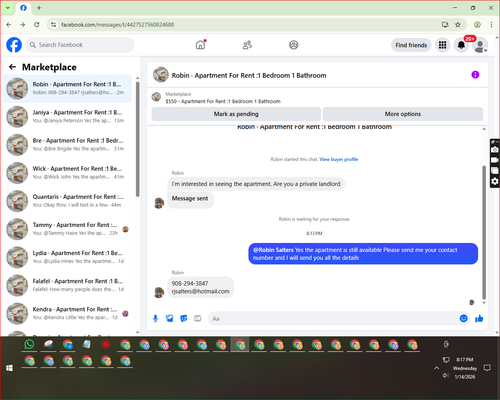This screenshot has height=400, width=500.
Task: Click the microphone voice clip icon
Action: click(155, 319)
